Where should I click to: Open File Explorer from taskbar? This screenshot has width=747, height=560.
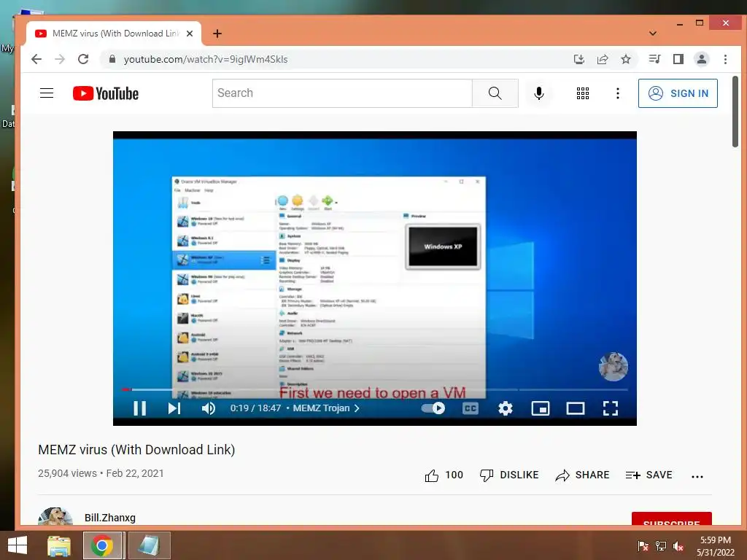click(59, 545)
